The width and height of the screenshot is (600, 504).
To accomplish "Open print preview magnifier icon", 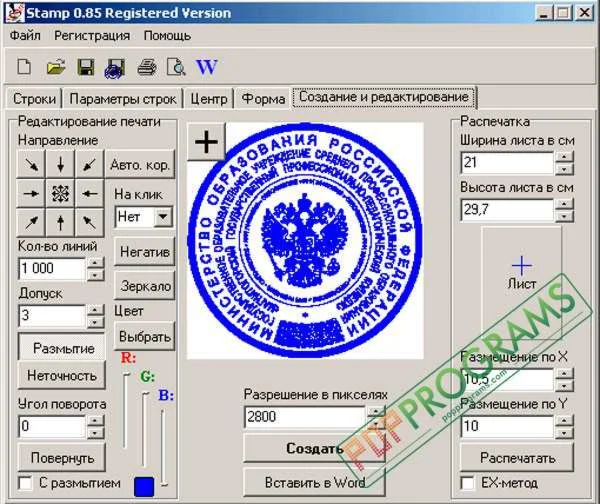I will click(x=176, y=67).
